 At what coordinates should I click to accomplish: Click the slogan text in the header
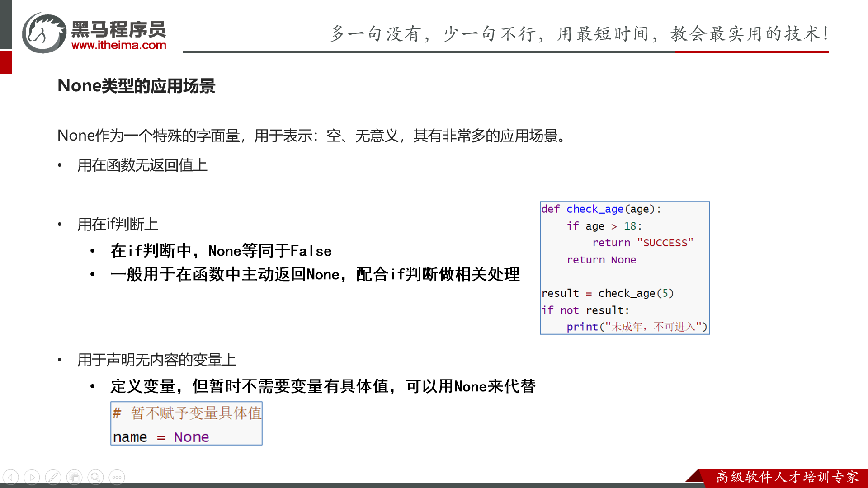(x=580, y=34)
